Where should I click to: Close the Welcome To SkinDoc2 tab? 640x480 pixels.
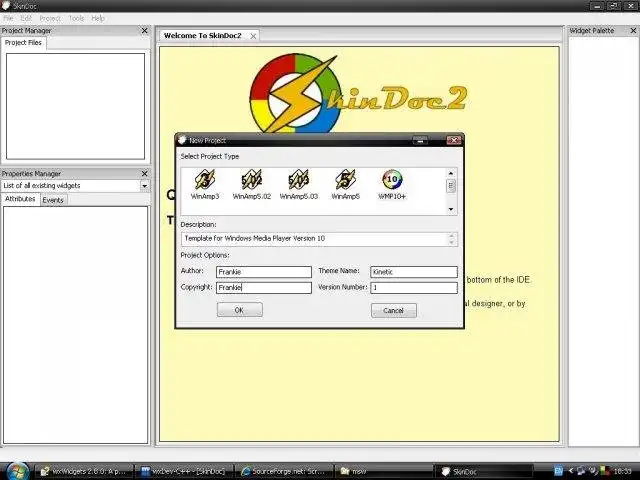point(253,36)
